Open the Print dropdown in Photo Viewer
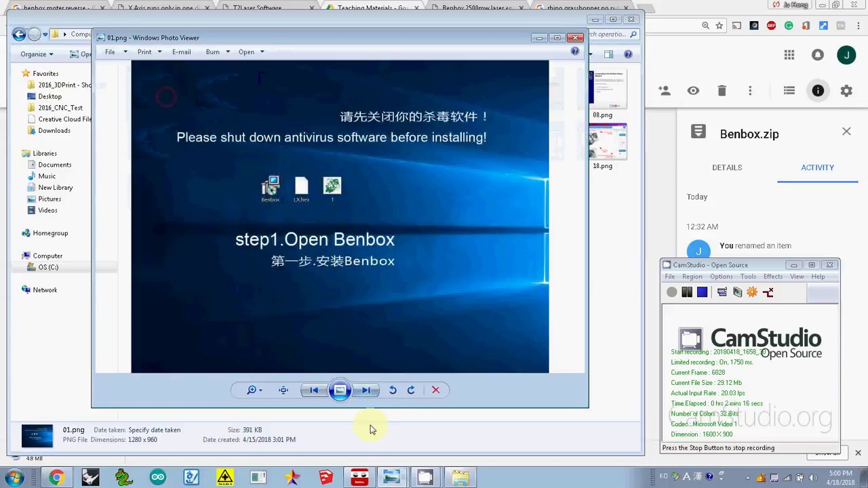The height and width of the screenshot is (488, 868). (x=149, y=52)
